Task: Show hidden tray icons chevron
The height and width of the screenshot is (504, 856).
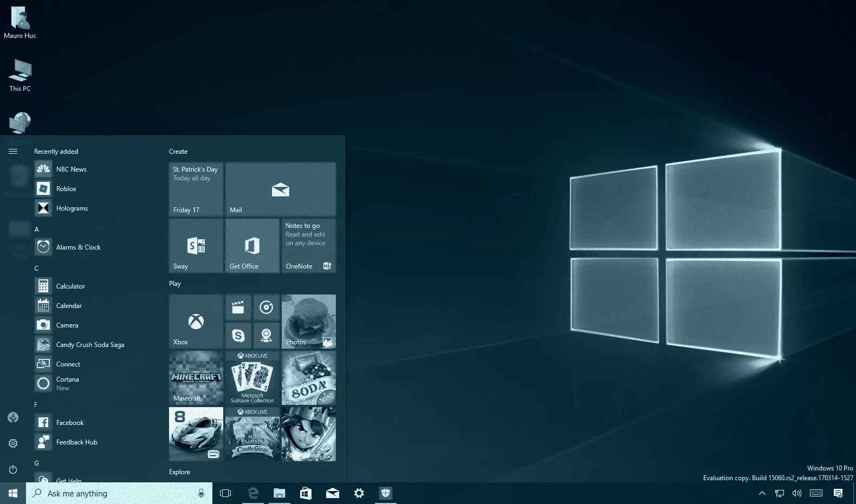Action: pos(762,493)
